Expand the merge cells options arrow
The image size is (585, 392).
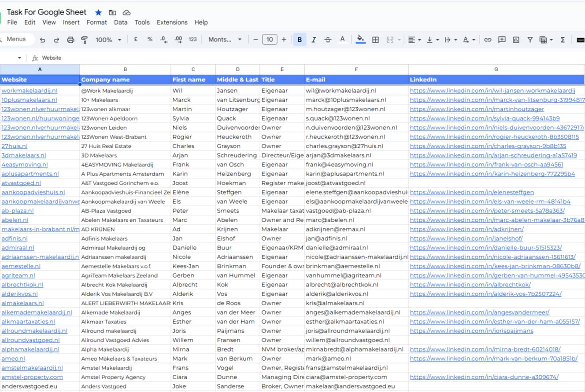(399, 40)
